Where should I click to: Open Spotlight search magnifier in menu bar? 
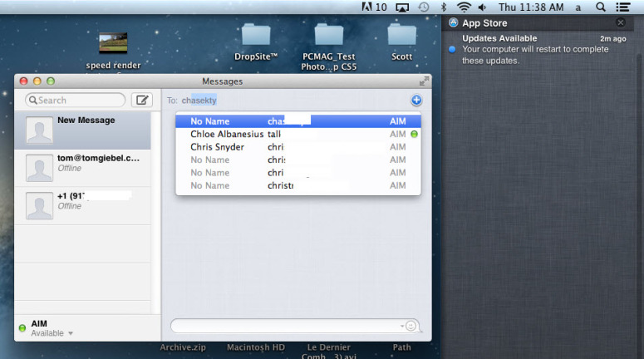[x=601, y=7]
